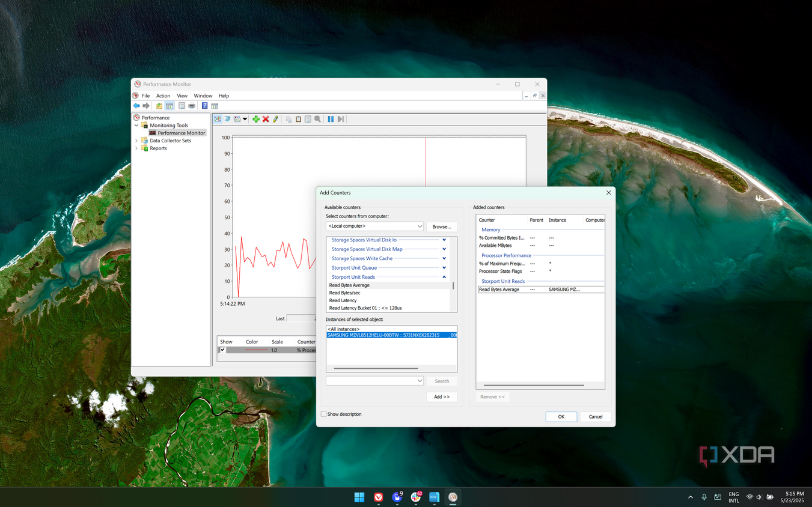Click the printer icon in the main toolbar
Screen dimensions: 812x507
(x=192, y=106)
